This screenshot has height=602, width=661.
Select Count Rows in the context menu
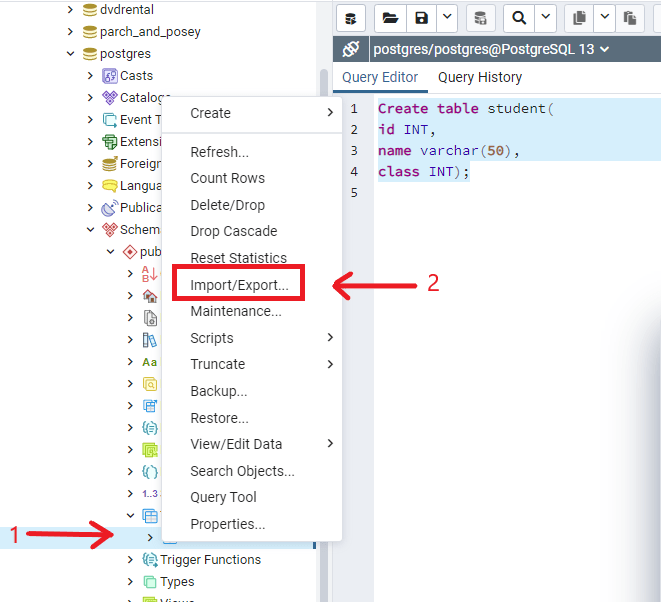pos(252,178)
